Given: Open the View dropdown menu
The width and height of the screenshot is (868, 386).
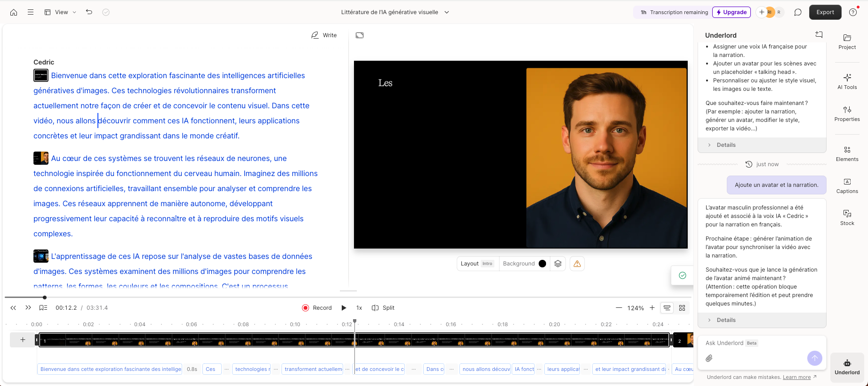Looking at the screenshot, I should pyautogui.click(x=60, y=12).
